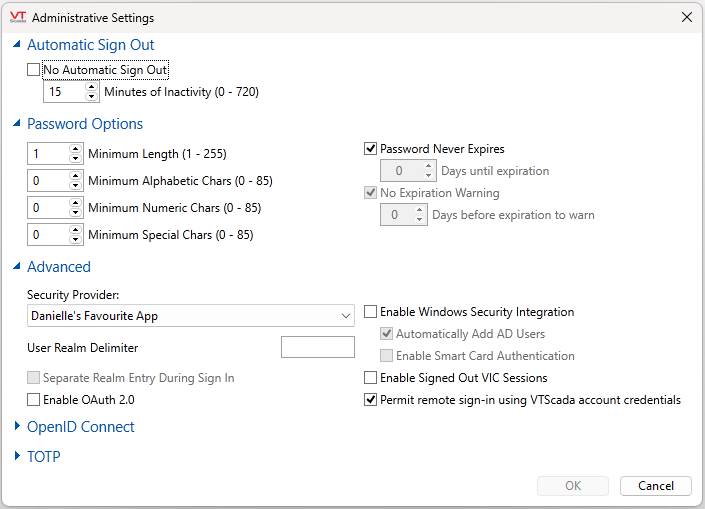
Task: Increase Minimum Numeric Chars value
Action: [76, 203]
